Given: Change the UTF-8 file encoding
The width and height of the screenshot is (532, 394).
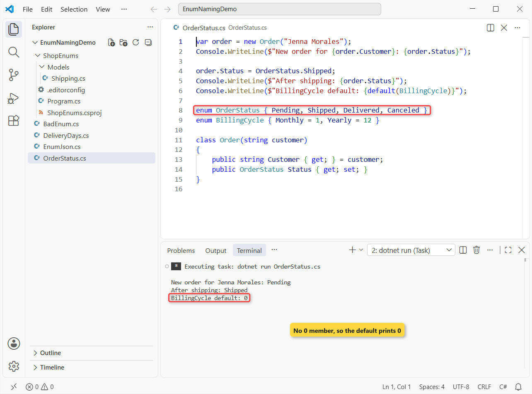Looking at the screenshot, I should click(x=461, y=387).
